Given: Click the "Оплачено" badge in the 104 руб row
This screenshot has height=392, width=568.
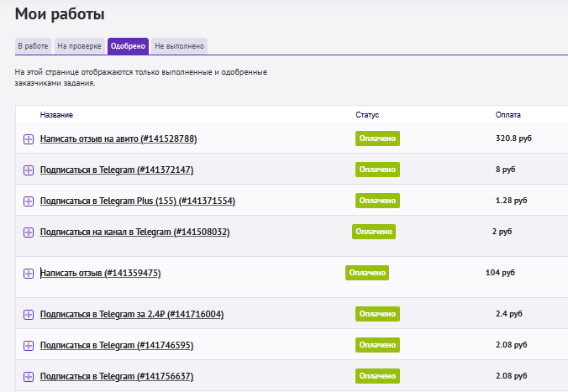Looking at the screenshot, I should coord(367,273).
